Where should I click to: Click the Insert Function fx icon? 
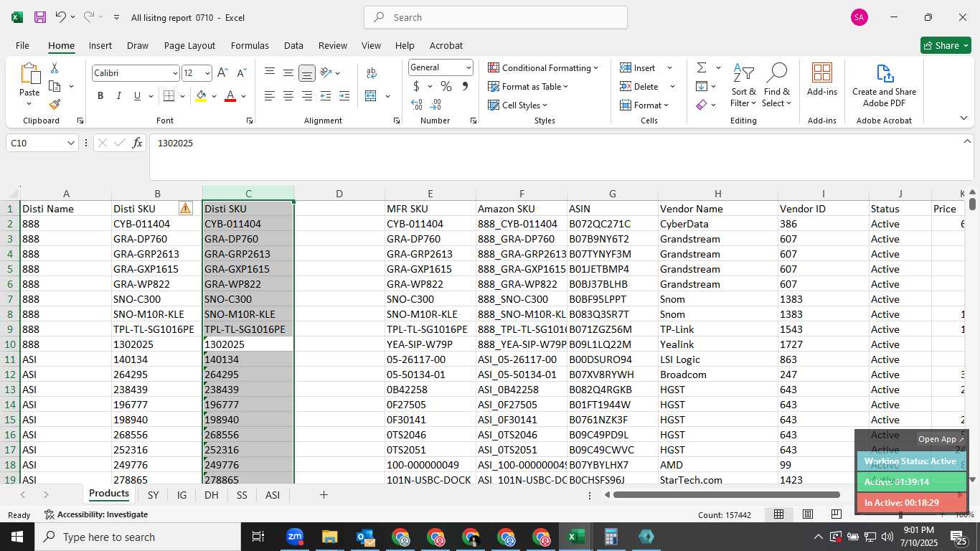coord(138,143)
